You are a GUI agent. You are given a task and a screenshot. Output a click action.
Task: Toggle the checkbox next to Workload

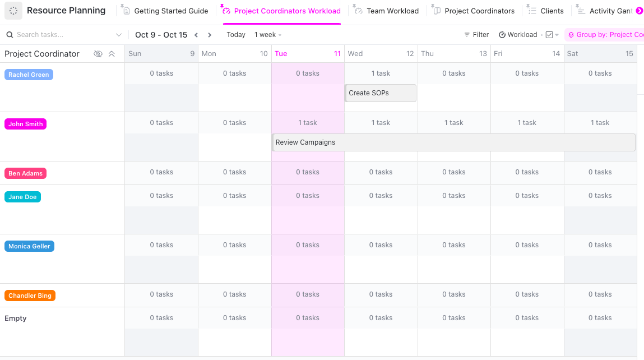[549, 35]
